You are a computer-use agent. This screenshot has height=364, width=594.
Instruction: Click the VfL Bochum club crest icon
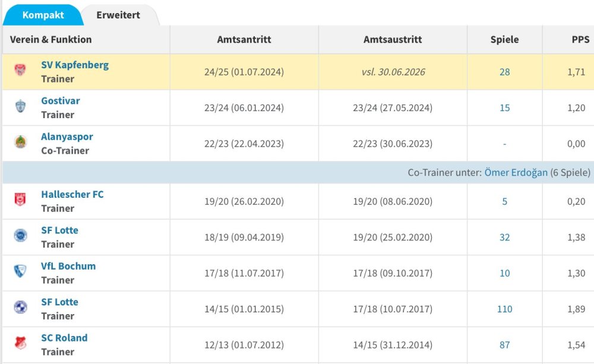[20, 272]
